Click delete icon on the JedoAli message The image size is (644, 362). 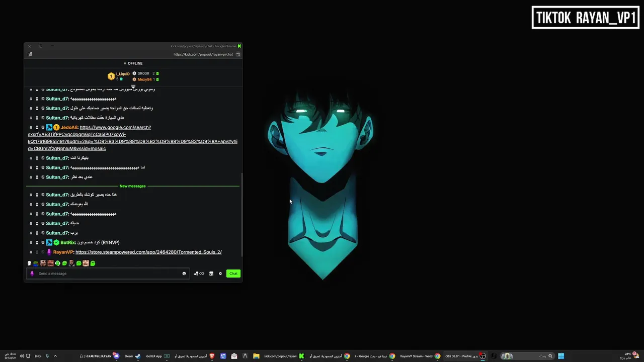[x=31, y=128]
